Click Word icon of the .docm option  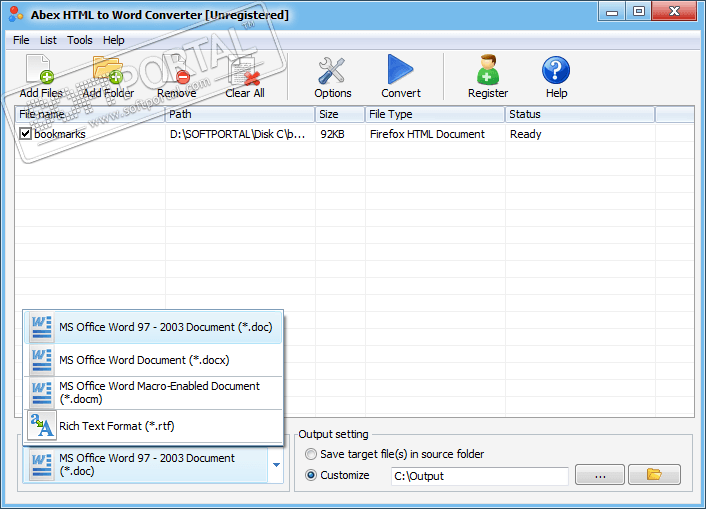tap(41, 393)
